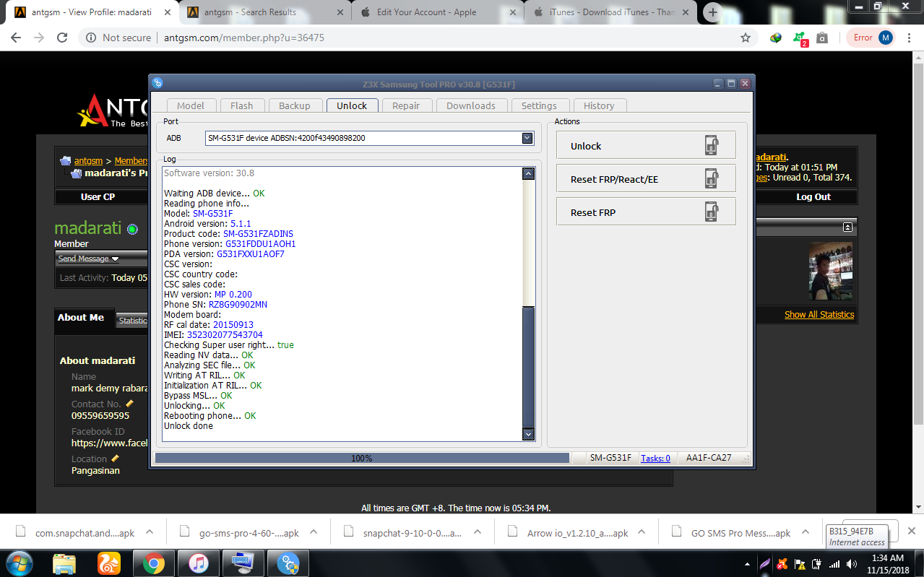Image resolution: width=924 pixels, height=577 pixels.
Task: Click the 'Unlock done' log line
Action: 189,426
